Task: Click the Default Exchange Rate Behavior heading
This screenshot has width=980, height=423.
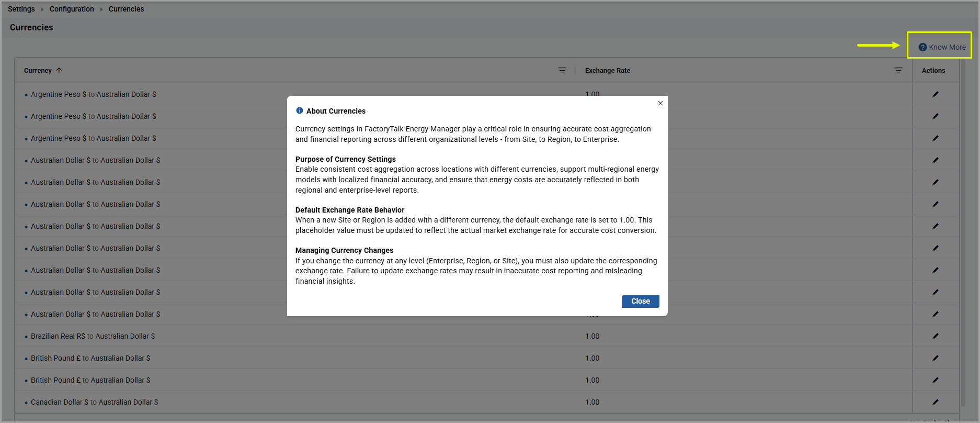Action: [350, 210]
